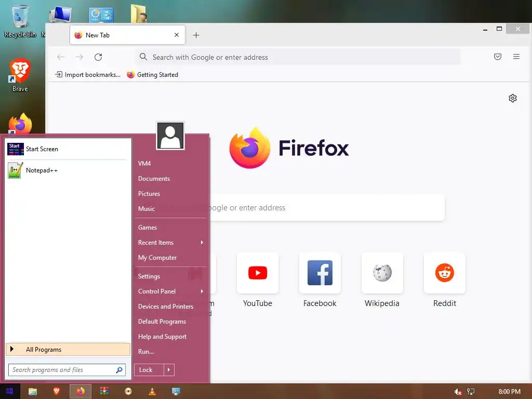The width and height of the screenshot is (532, 399).
Task: Click the user account picture in Start menu
Action: click(170, 136)
